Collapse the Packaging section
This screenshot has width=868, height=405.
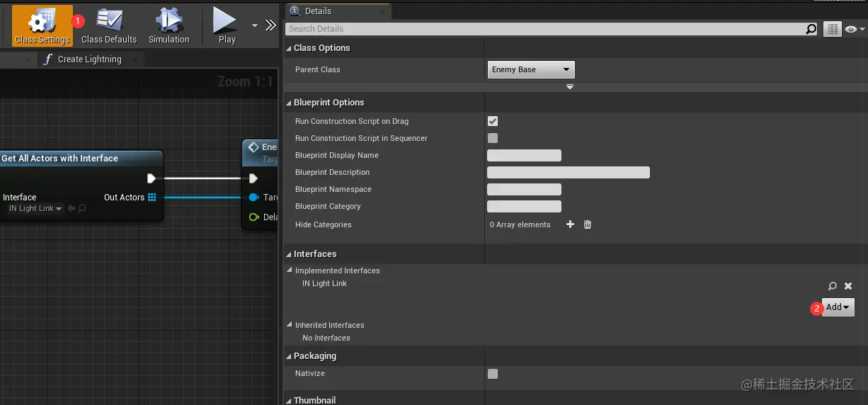[x=289, y=356]
